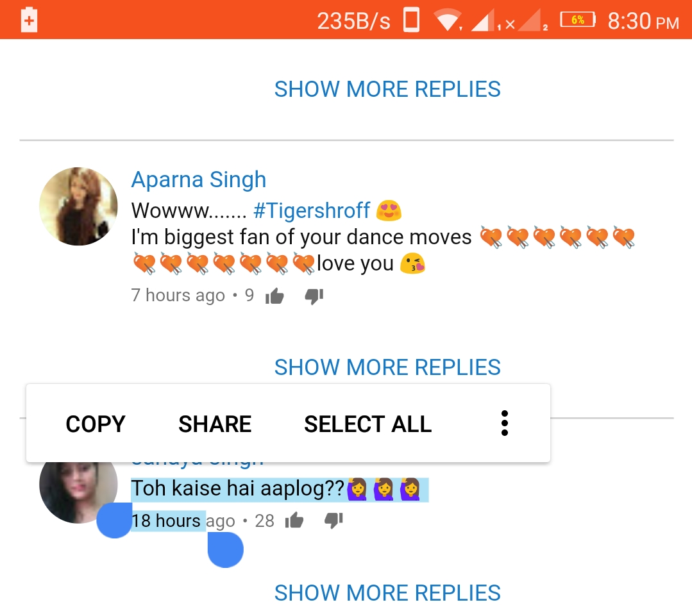Open the three-dot overflow in selection popup
Screen dimensions: 692x616
click(505, 423)
